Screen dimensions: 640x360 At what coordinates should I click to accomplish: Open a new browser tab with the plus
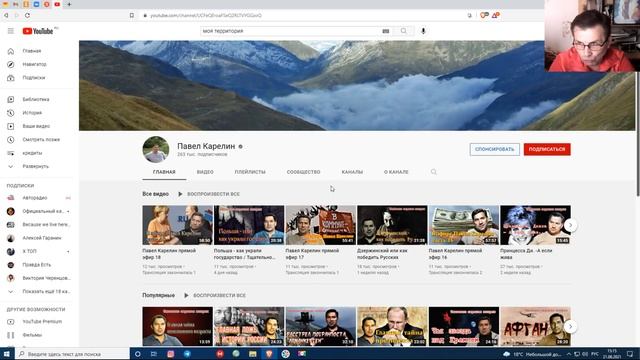pos(69,4)
